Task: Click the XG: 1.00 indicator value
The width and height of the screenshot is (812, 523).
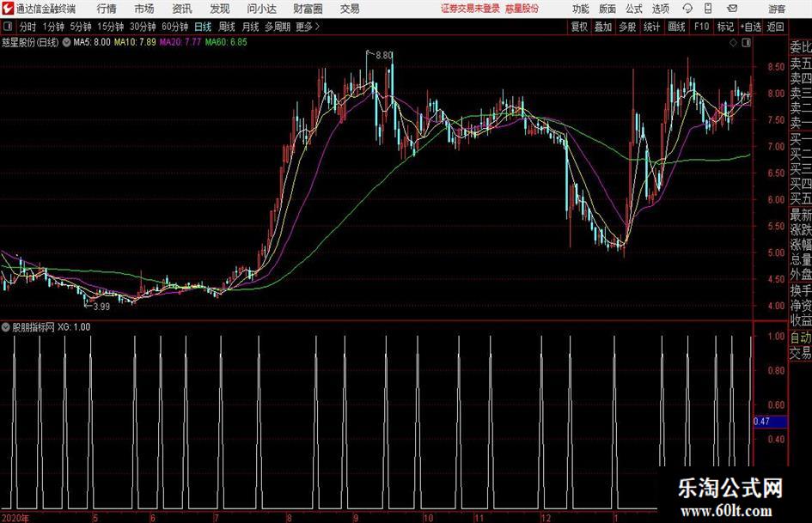Action: pyautogui.click(x=74, y=326)
